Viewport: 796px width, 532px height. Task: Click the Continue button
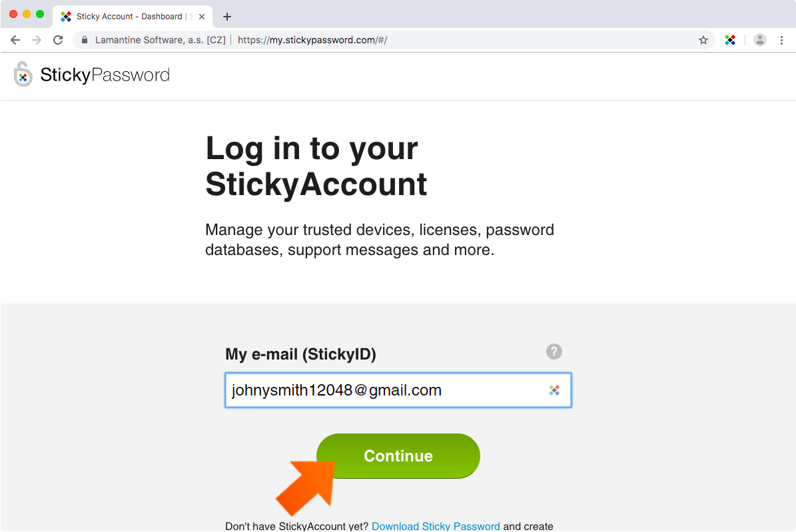(x=398, y=456)
